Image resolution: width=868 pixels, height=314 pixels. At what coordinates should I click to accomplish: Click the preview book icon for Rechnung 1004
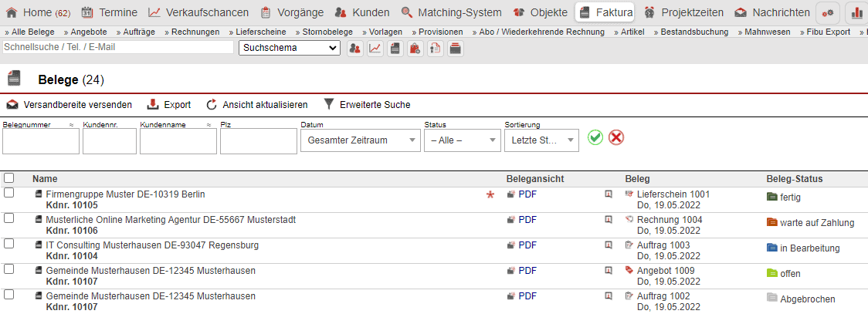click(609, 220)
